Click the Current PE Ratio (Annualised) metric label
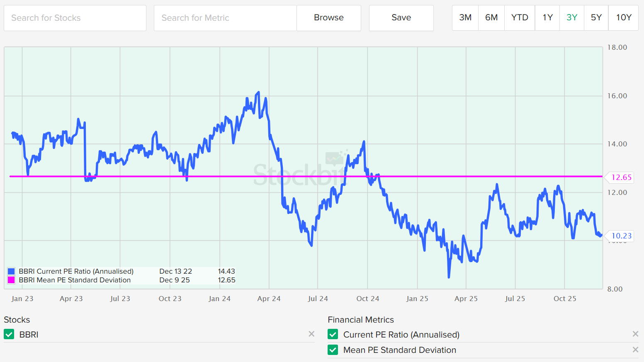 point(401,335)
